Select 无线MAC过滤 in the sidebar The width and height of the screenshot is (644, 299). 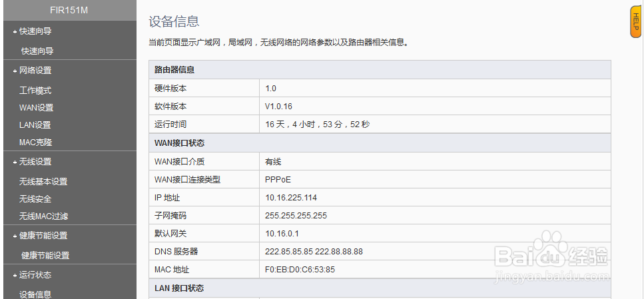click(x=44, y=216)
